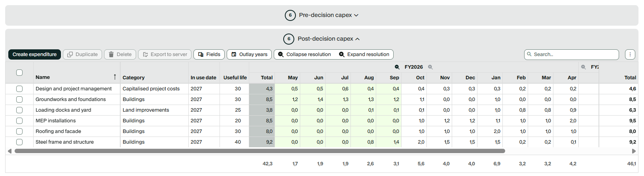Screen dimensions: 644x176
Task: Open the three-dot more options menu
Action: coord(630,54)
